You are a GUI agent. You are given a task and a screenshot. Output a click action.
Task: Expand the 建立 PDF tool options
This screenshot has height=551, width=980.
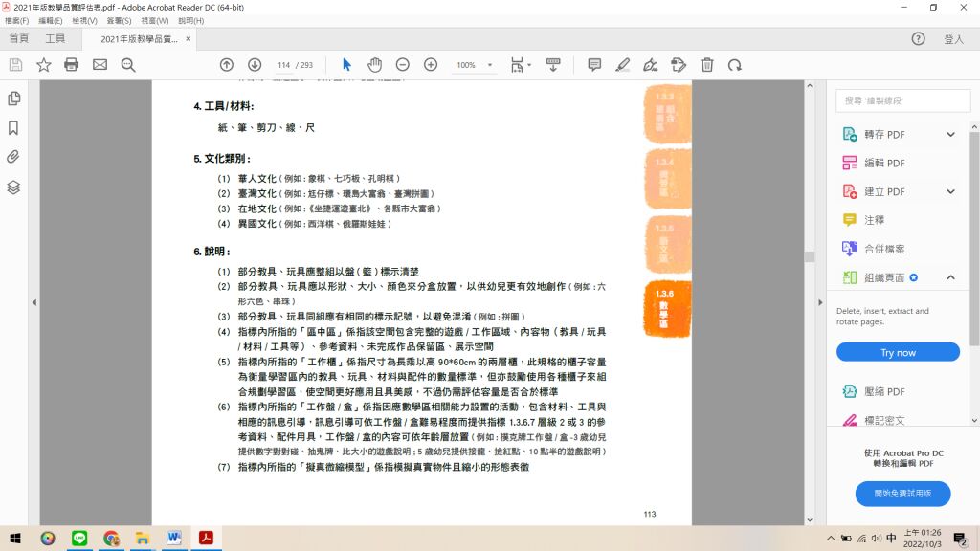tap(950, 191)
